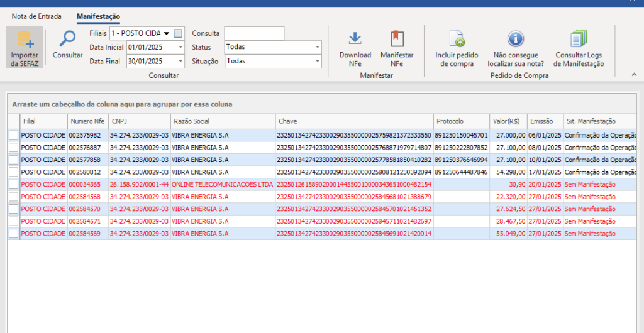Switch to the Nota de Entrada tab
644x333 pixels.
coord(36,16)
